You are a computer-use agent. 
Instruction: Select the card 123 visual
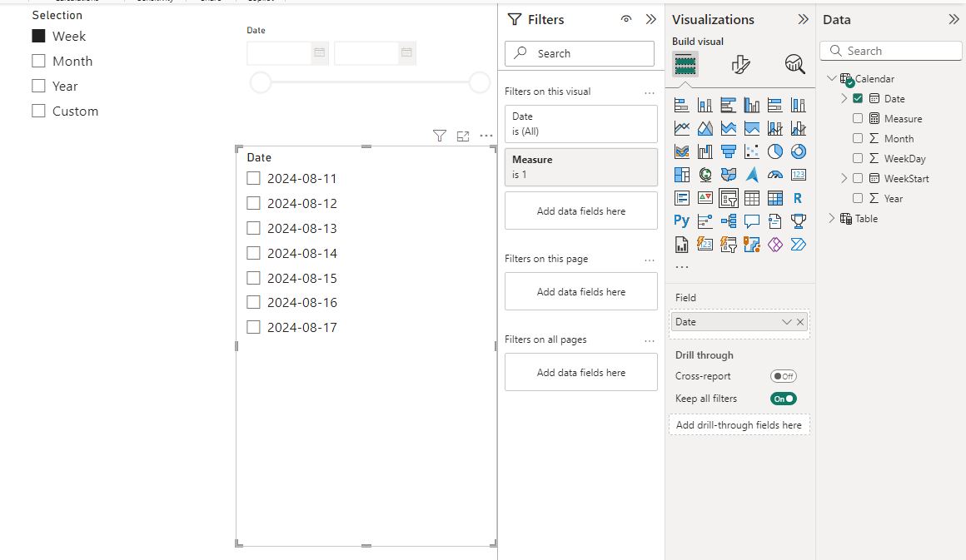[x=799, y=175]
